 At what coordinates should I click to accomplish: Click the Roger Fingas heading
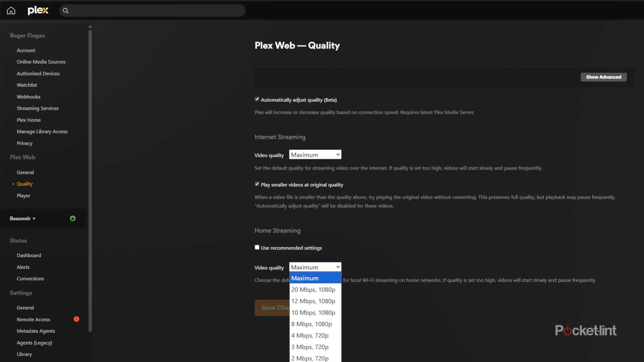point(27,36)
